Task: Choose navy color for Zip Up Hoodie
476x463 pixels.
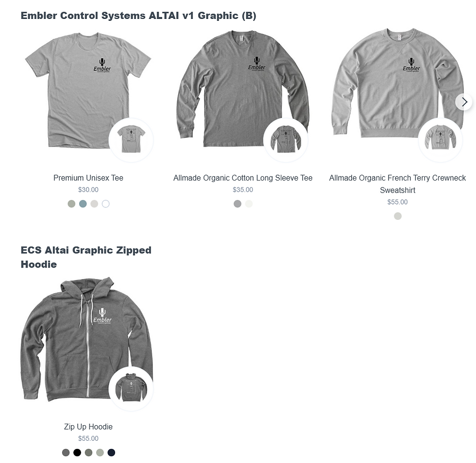Action: point(111,453)
